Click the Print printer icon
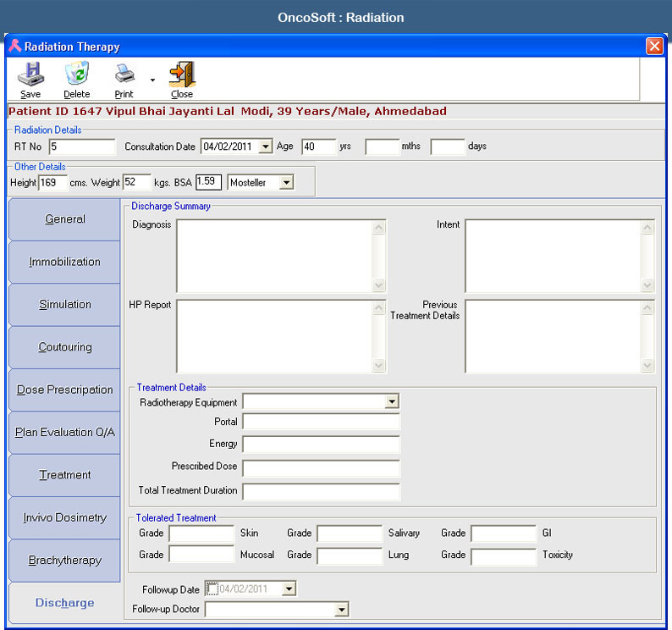The image size is (672, 630). coord(124,74)
